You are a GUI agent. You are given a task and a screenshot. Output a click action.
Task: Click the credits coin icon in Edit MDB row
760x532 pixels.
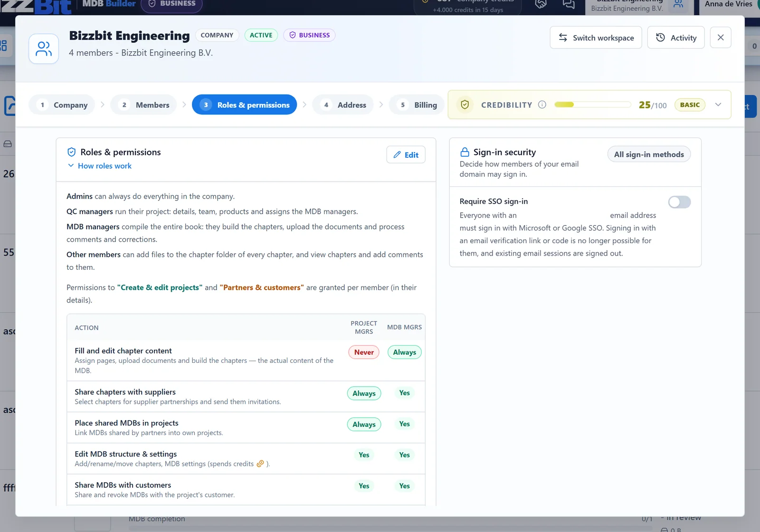(x=260, y=464)
